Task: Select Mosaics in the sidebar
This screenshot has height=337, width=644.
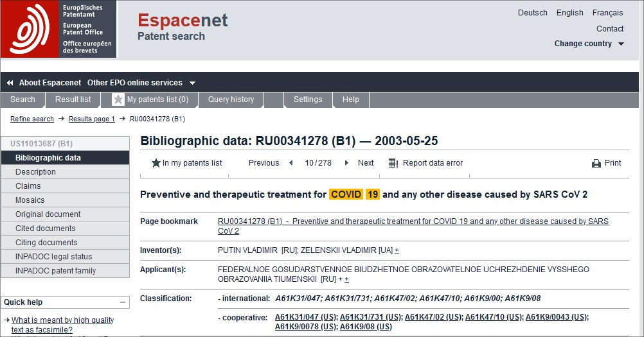Action: (66, 200)
